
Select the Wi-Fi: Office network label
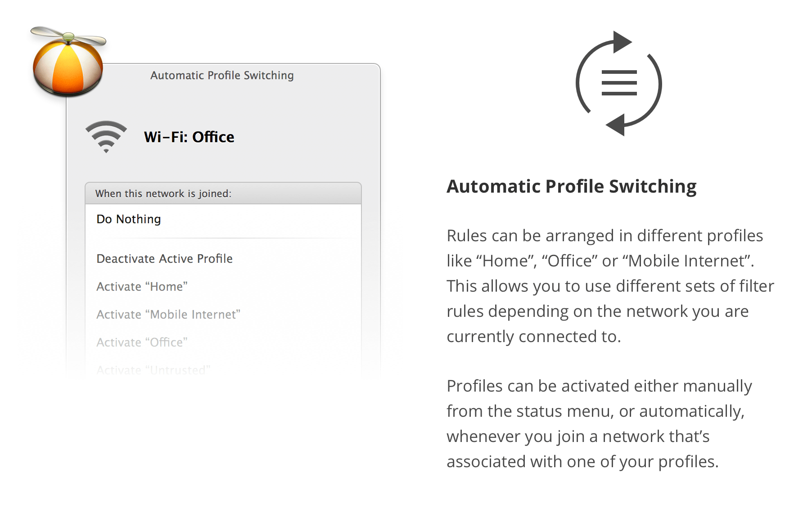coord(189,137)
